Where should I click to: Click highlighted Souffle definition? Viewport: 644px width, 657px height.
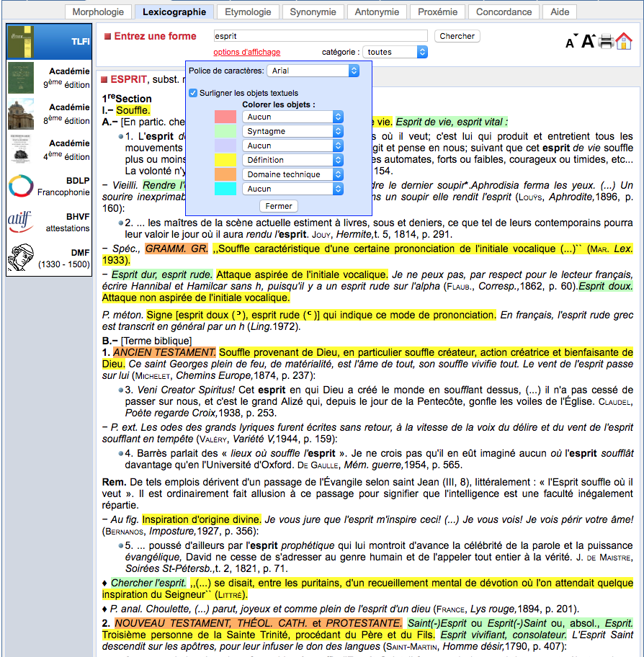coord(133,110)
